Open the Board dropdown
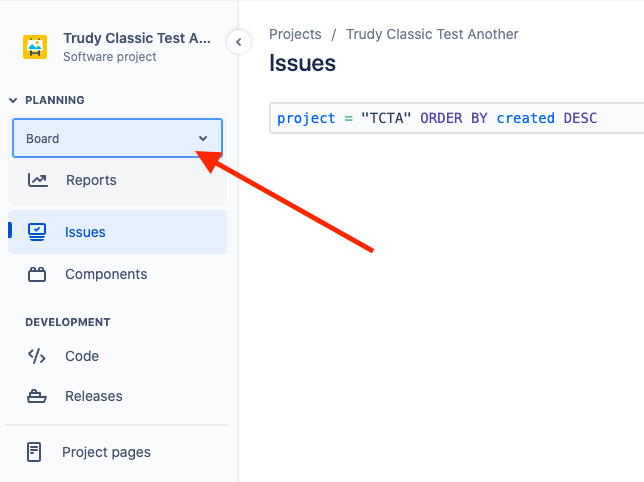This screenshot has height=482, width=644. [x=117, y=138]
